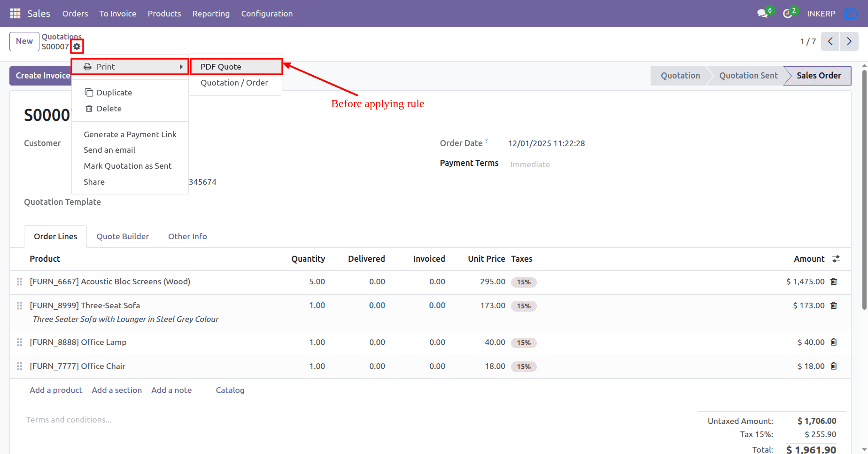The height and width of the screenshot is (454, 868).
Task: Click the Payment Terms Immediate field
Action: pyautogui.click(x=530, y=164)
